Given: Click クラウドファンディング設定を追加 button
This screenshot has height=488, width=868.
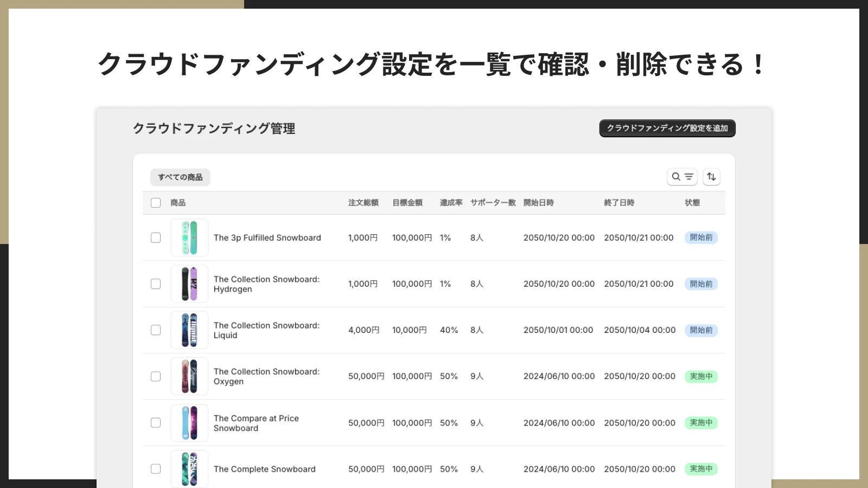Looking at the screenshot, I should tap(667, 128).
